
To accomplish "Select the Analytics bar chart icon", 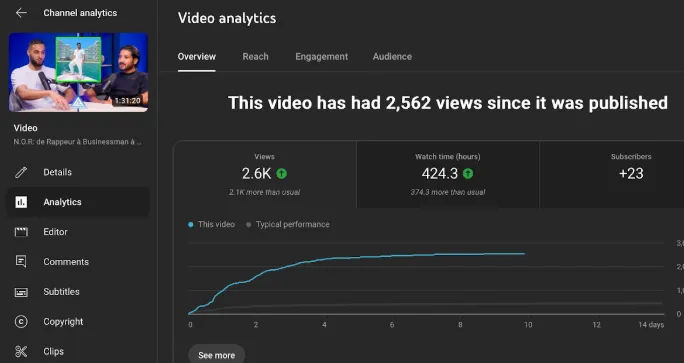I will pyautogui.click(x=21, y=202).
